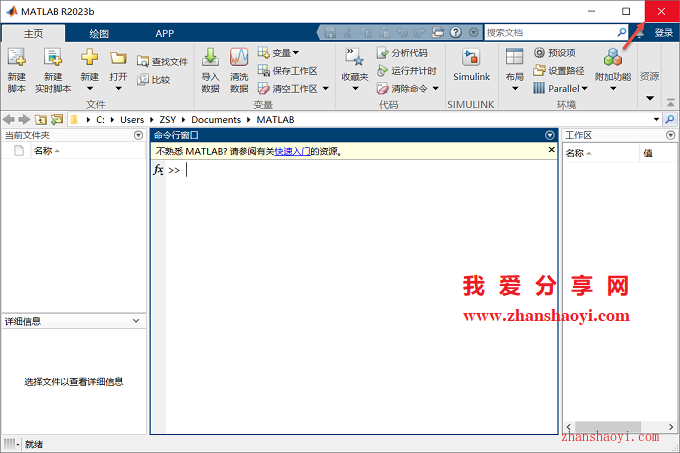Click Documents in the address path
The width and height of the screenshot is (680, 453).
(216, 120)
